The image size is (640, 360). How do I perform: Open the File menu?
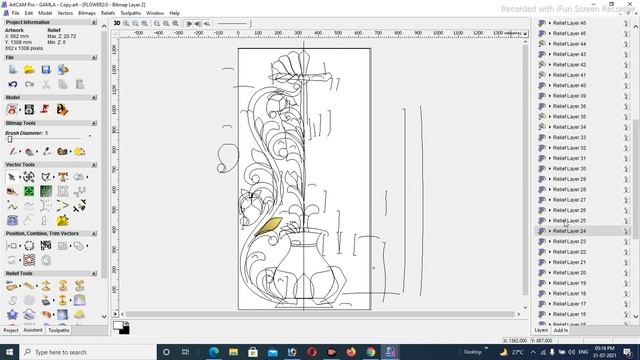[15, 13]
